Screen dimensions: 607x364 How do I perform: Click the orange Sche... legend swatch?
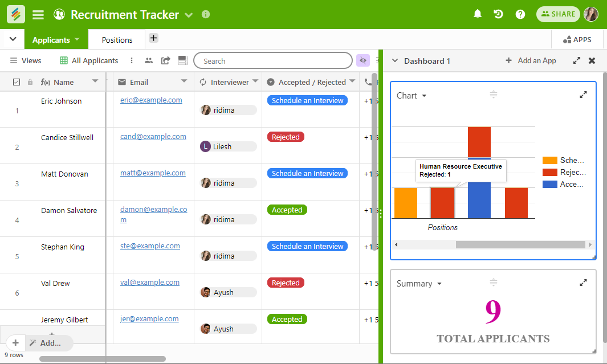[549, 160]
